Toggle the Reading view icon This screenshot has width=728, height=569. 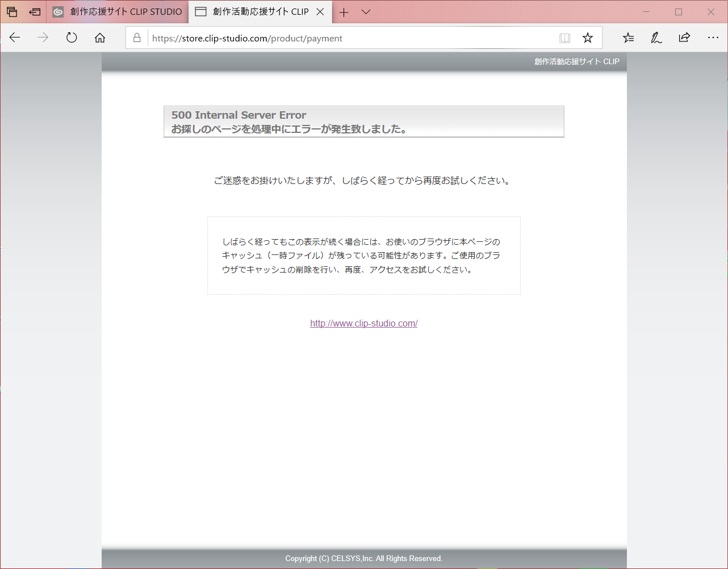click(x=564, y=38)
